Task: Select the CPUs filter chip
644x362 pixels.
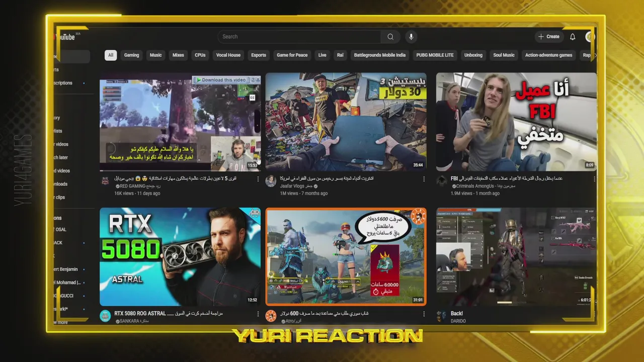Action: (x=200, y=55)
